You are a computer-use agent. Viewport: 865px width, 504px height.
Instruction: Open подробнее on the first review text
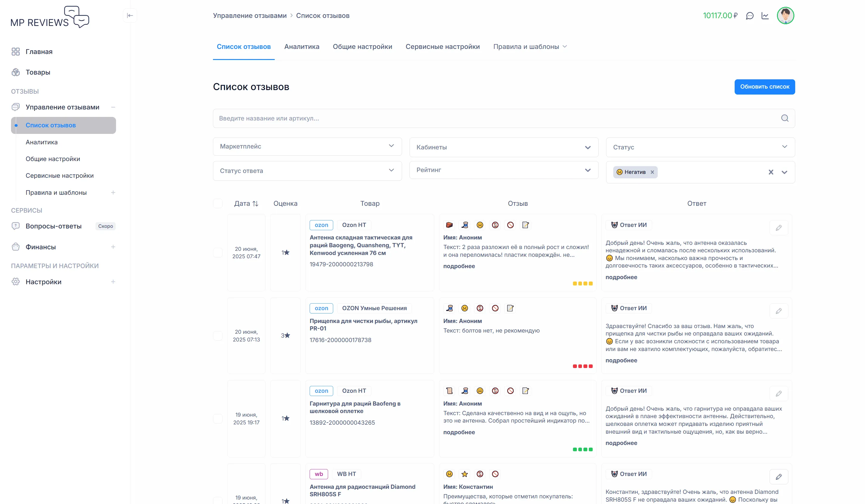459,266
